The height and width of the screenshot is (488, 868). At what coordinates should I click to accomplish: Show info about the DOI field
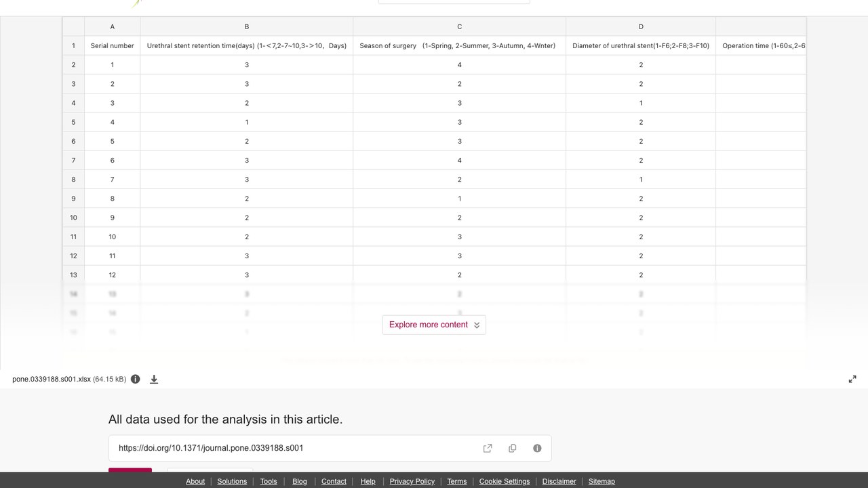coord(537,448)
